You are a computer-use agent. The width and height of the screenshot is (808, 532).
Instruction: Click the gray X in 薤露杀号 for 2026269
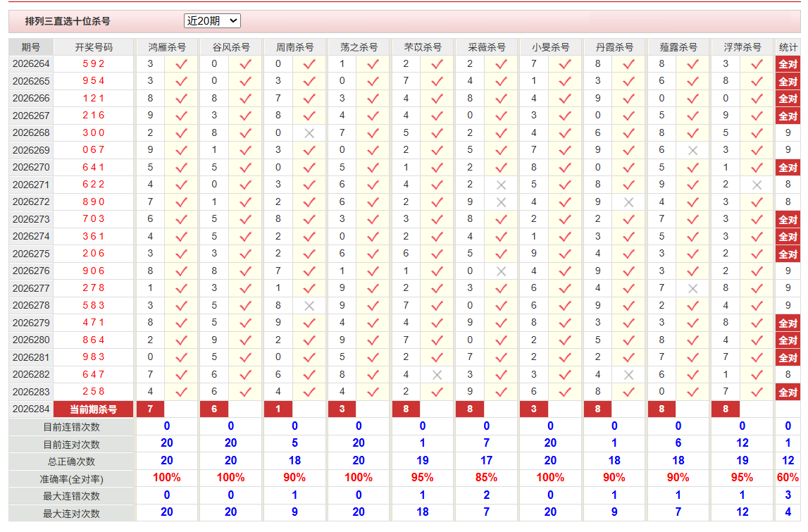tap(692, 151)
